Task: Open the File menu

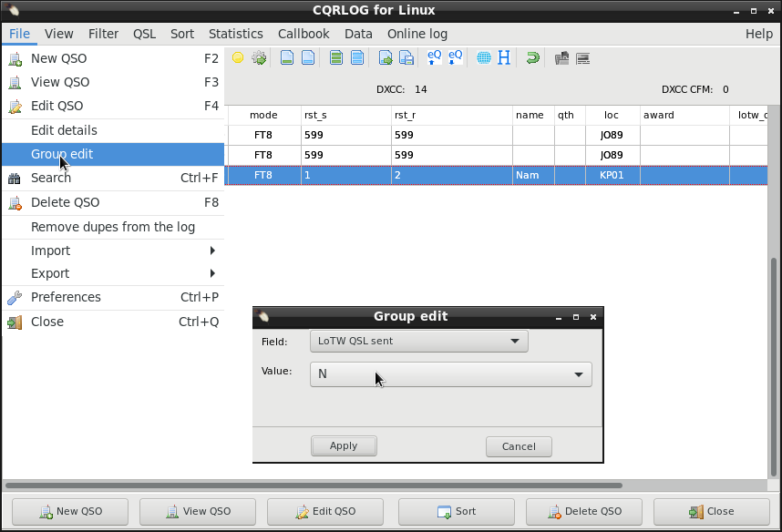Action: point(19,34)
